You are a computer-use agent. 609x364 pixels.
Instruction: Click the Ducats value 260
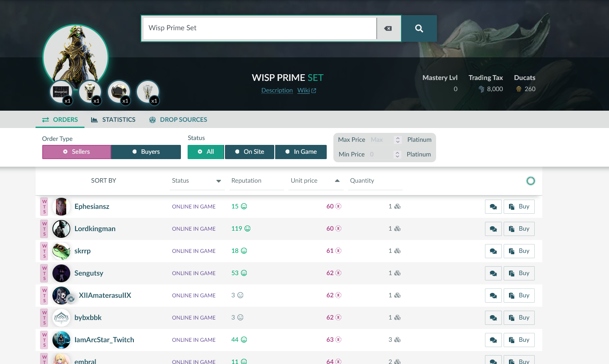[530, 89]
